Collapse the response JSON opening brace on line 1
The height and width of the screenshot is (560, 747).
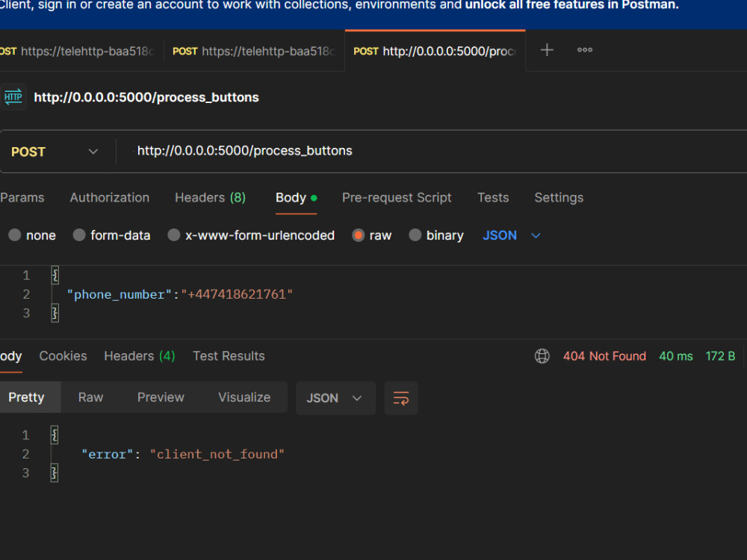point(55,435)
